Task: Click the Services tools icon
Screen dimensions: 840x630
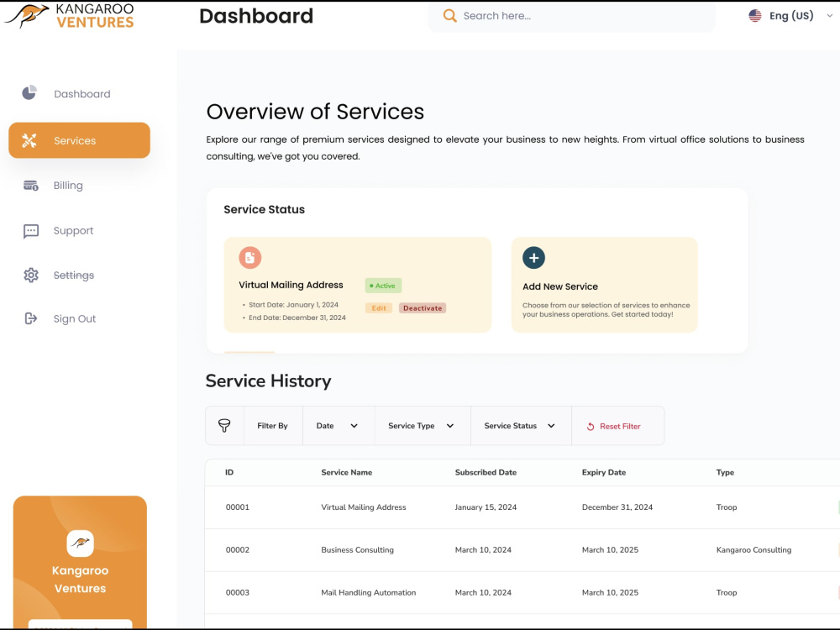Action: pos(29,140)
